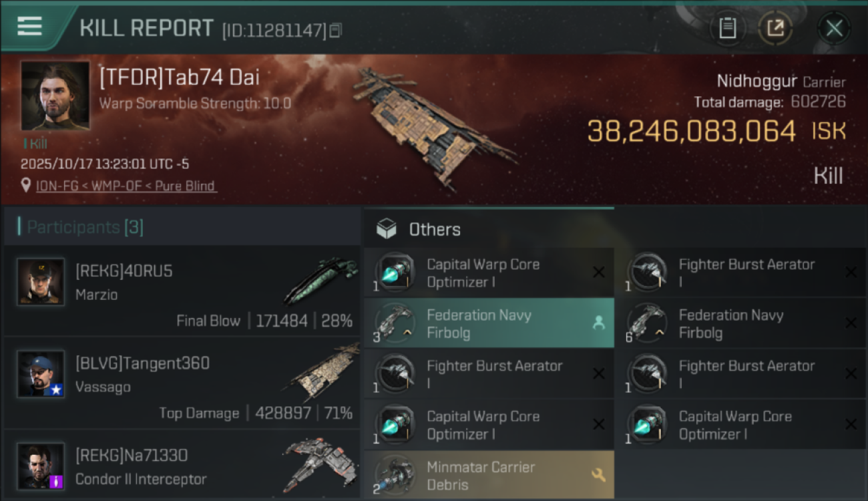Close the kill report window
The height and width of the screenshot is (501, 868).
pyautogui.click(x=834, y=28)
